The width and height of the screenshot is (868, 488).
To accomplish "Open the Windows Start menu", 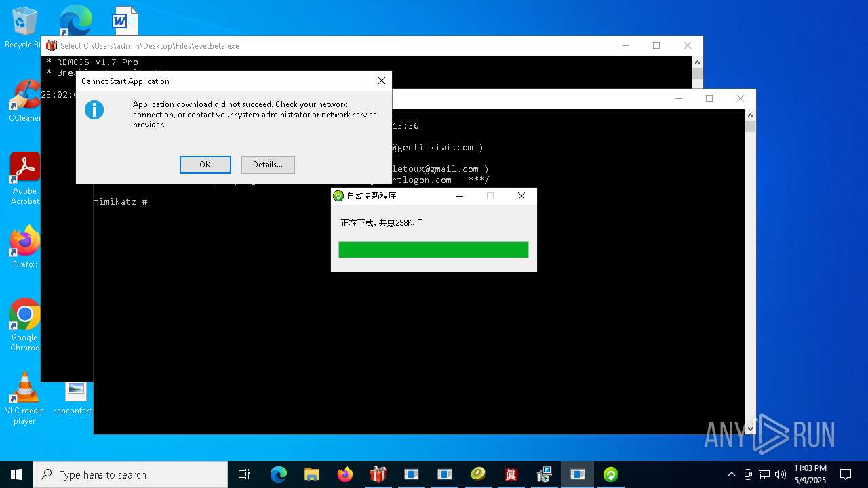I will (x=16, y=474).
